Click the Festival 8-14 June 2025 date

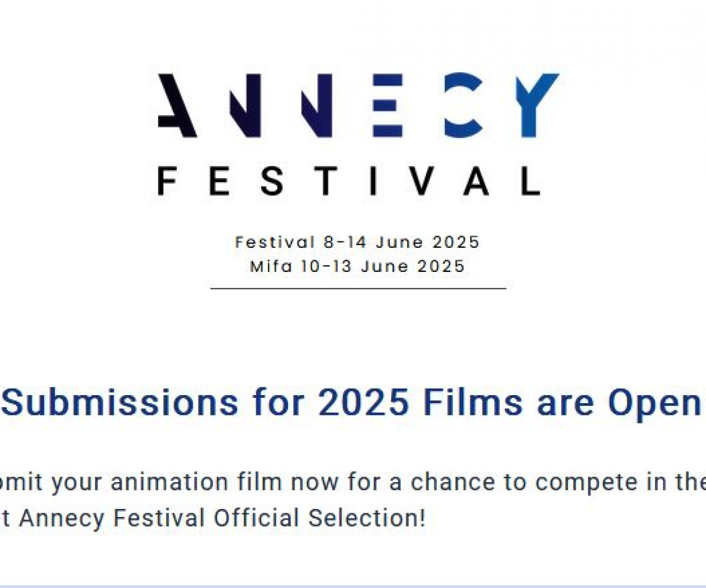pyautogui.click(x=357, y=242)
